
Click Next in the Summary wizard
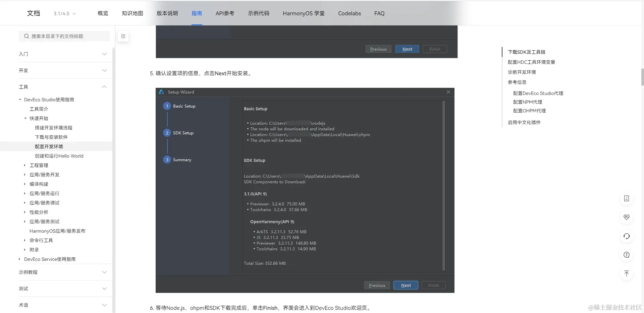tap(406, 285)
